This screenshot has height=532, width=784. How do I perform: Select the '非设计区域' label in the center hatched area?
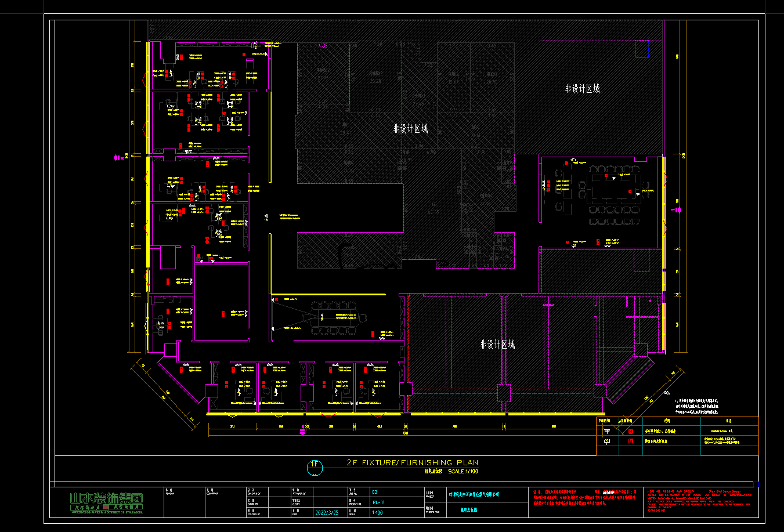pos(410,129)
